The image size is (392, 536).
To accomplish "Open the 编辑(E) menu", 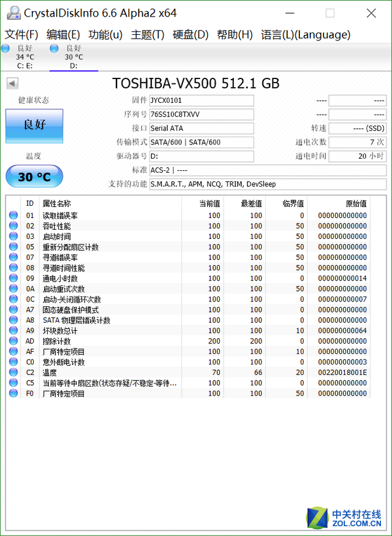I will coord(63,35).
